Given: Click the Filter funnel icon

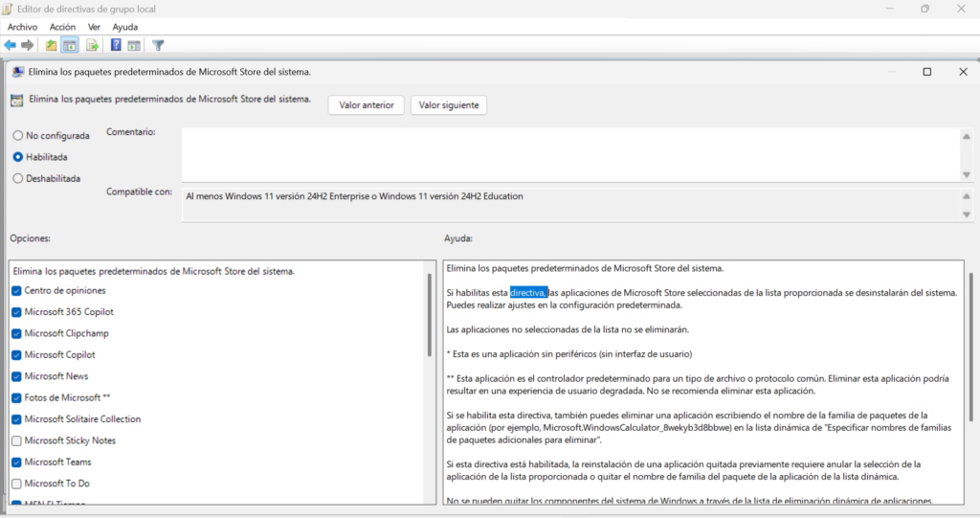Looking at the screenshot, I should 158,45.
